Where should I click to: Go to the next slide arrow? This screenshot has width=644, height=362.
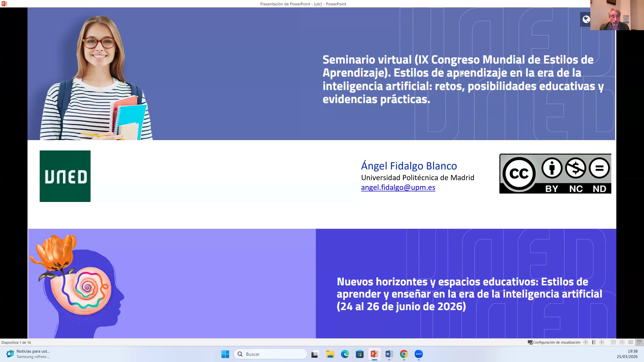click(x=602, y=342)
